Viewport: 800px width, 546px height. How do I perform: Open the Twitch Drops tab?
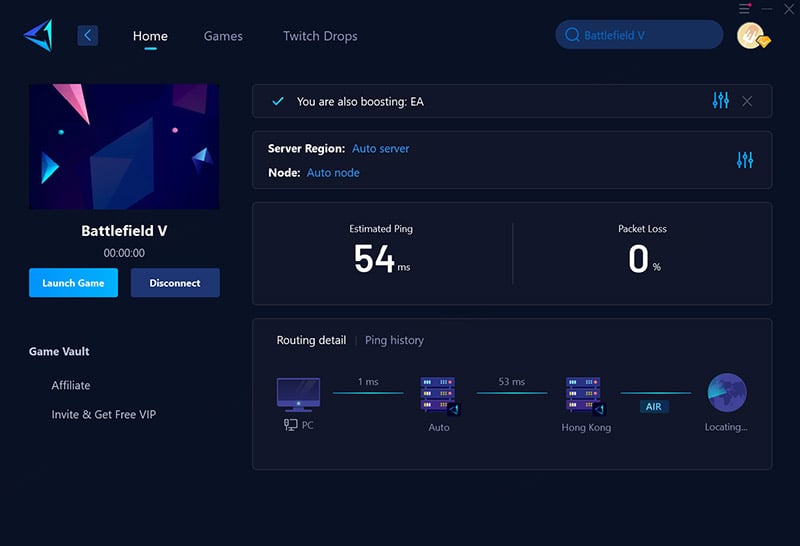320,36
